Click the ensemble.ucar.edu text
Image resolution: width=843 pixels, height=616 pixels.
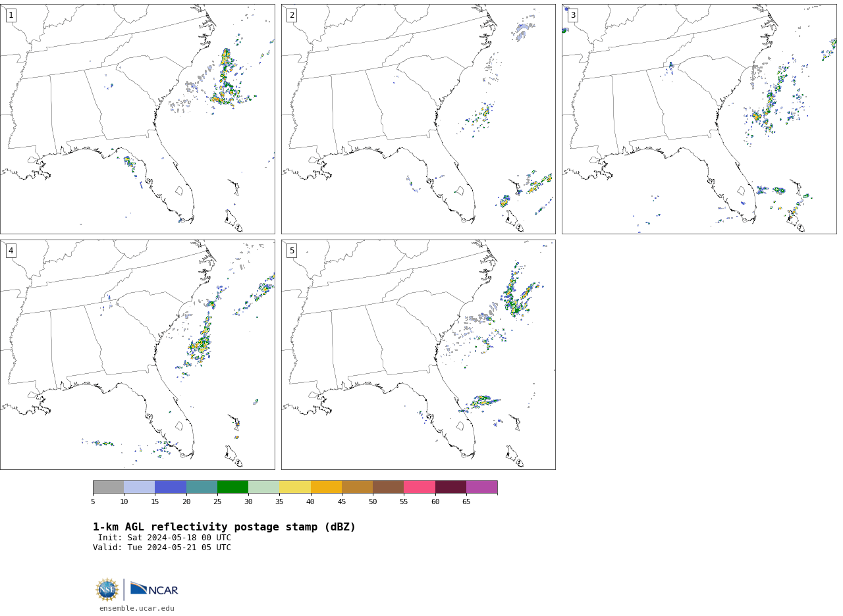pos(137,609)
